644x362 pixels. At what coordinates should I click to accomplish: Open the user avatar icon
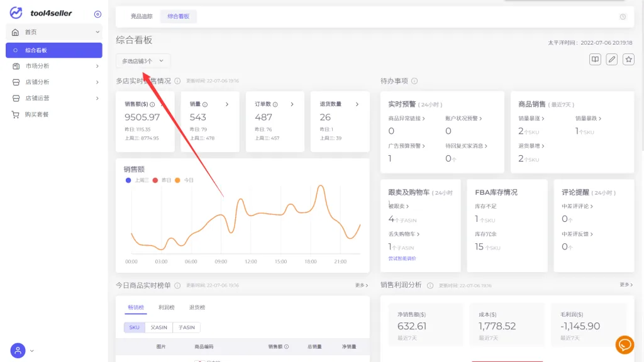point(18,351)
